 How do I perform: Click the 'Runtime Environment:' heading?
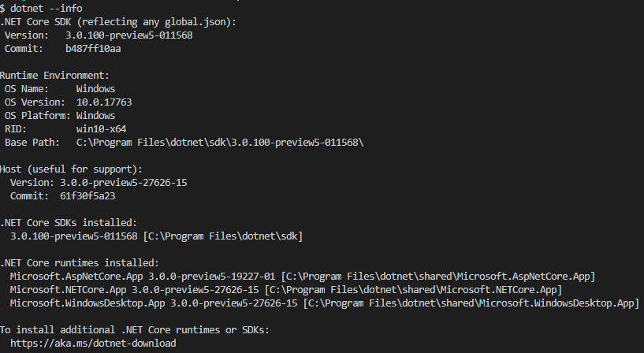click(x=54, y=76)
